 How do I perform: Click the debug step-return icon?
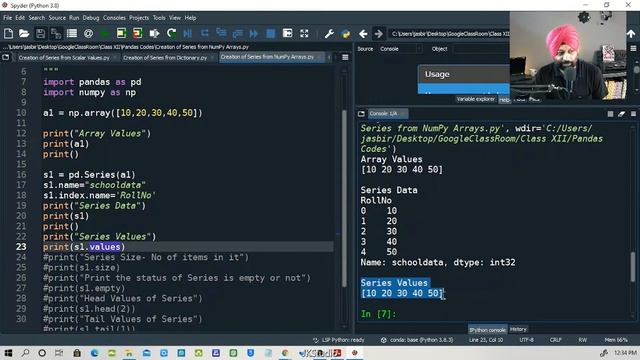coord(238,33)
